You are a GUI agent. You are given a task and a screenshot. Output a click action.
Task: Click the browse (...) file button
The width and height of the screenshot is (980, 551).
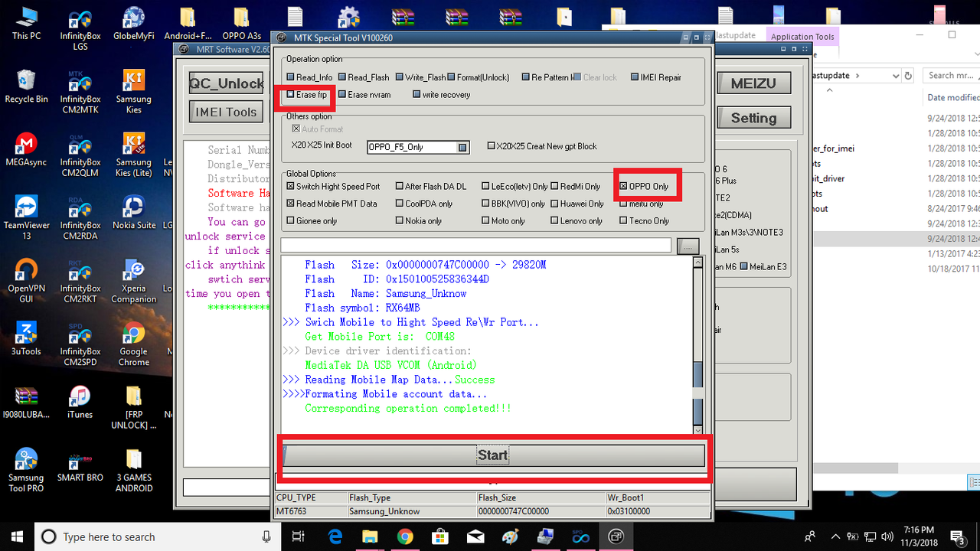[688, 246]
